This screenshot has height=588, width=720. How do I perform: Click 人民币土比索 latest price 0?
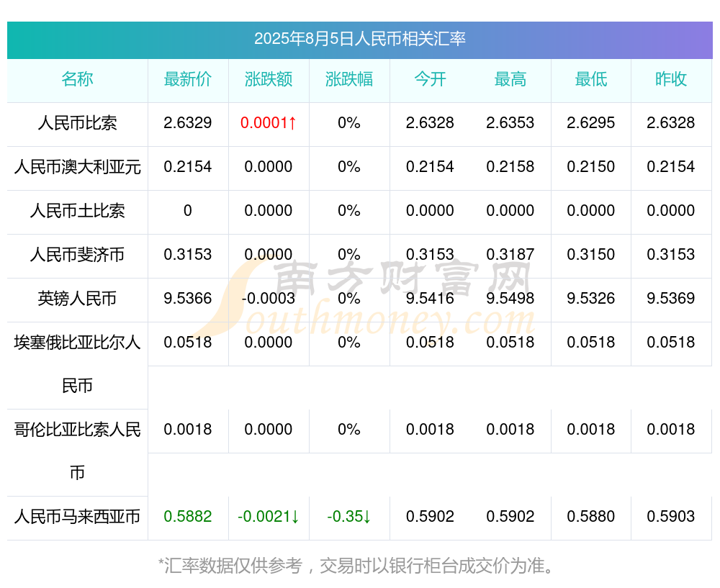point(188,210)
